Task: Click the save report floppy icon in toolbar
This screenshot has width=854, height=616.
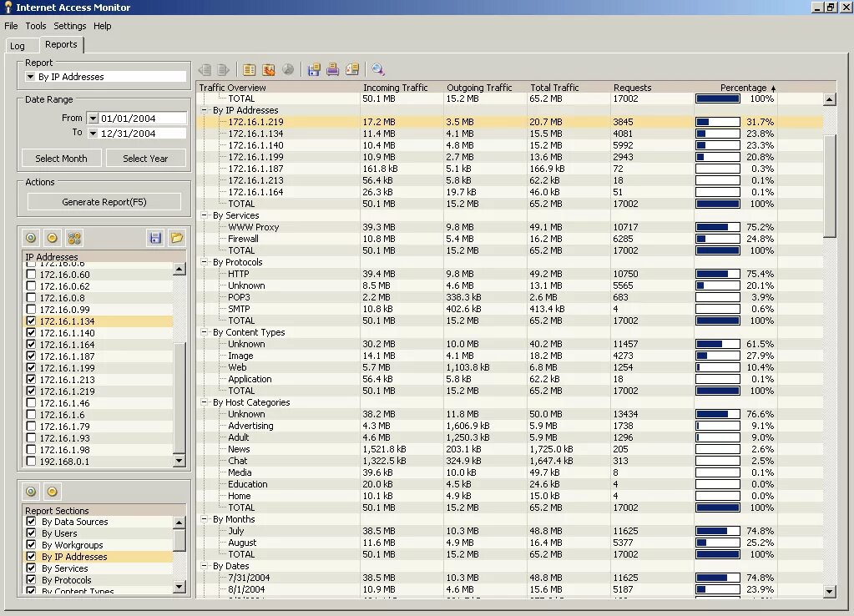Action: pos(314,69)
